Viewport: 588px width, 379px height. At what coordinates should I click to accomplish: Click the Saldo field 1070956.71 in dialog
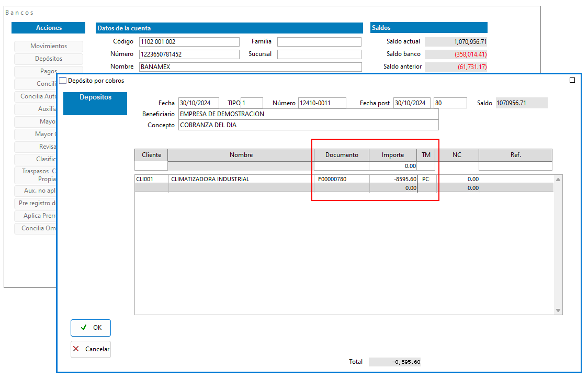tap(522, 103)
